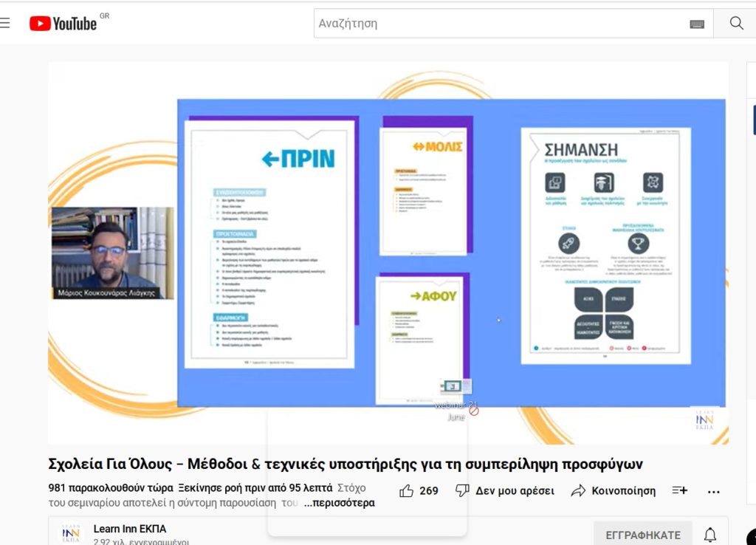Viewport: 756px width, 545px height.
Task: Toggle the notification bell
Action: pyautogui.click(x=710, y=535)
